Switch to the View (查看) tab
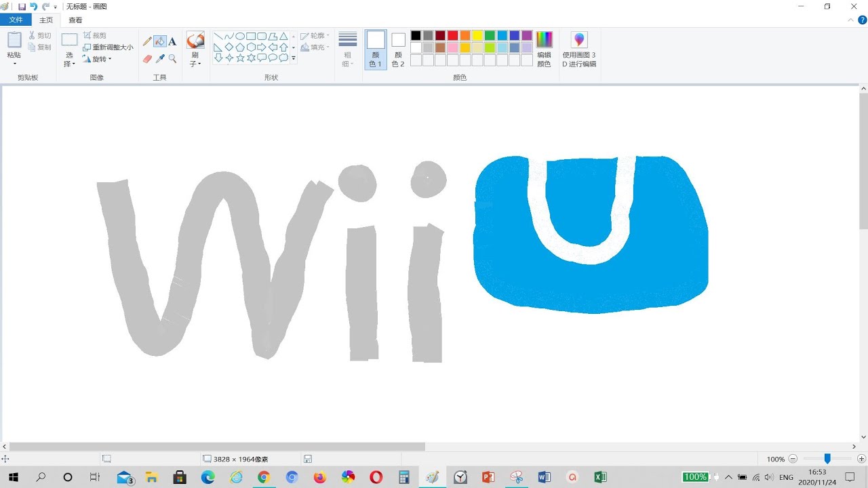Image resolution: width=868 pixels, height=488 pixels. [75, 20]
